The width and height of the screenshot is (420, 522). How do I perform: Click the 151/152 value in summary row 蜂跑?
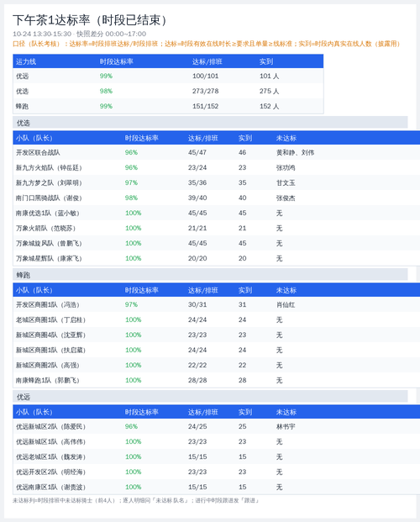tap(205, 106)
